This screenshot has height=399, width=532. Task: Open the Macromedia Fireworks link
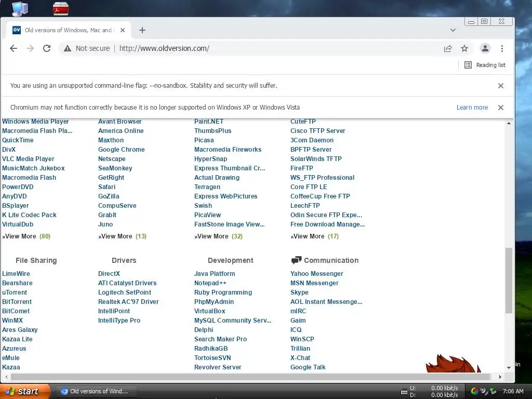(228, 150)
